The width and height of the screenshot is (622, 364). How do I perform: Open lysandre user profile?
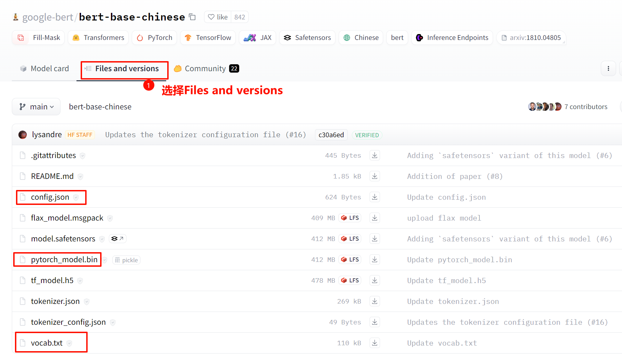point(47,134)
